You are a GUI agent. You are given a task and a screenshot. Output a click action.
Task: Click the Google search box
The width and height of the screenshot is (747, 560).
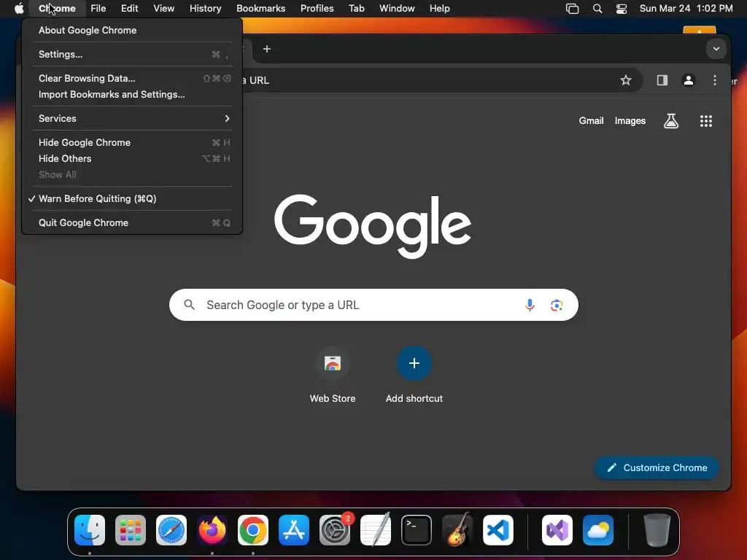pos(373,305)
